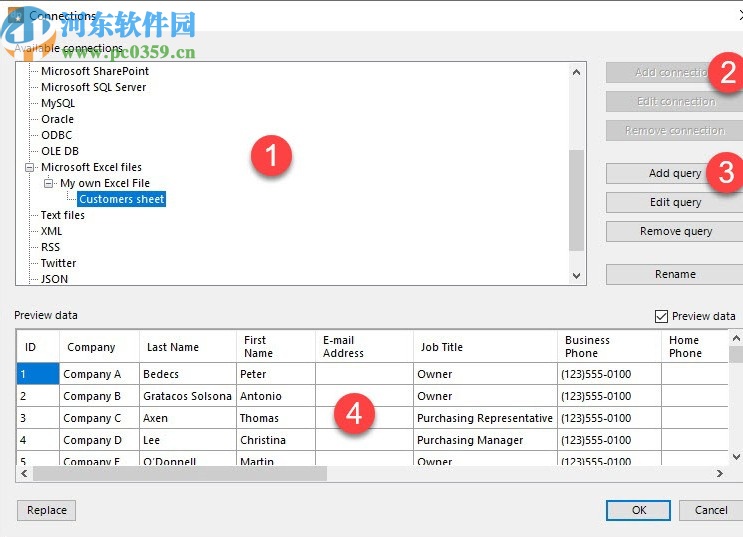
Task: Click Job Title column header
Action: pyautogui.click(x=485, y=347)
